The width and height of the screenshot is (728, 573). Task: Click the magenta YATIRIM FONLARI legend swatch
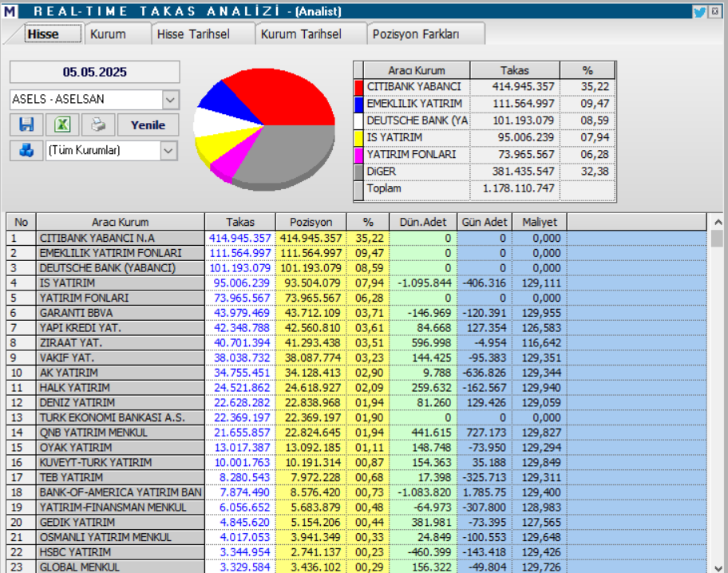coord(358,154)
